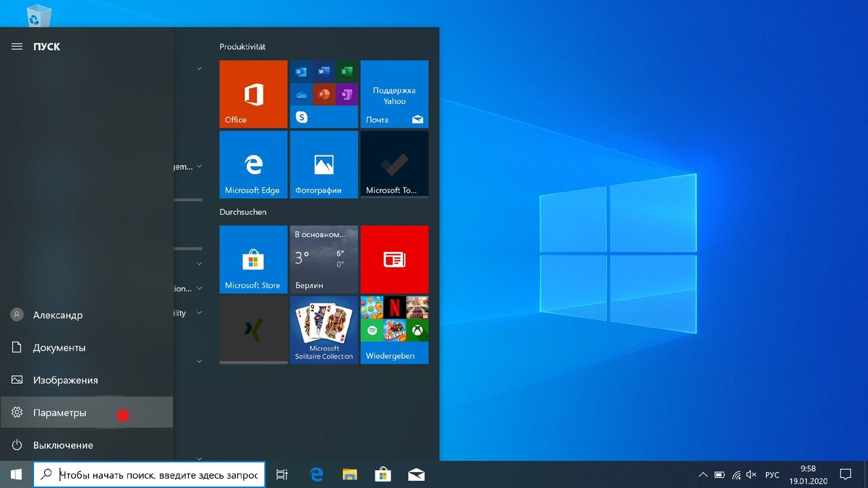Open the Берлин weather tile

(324, 260)
